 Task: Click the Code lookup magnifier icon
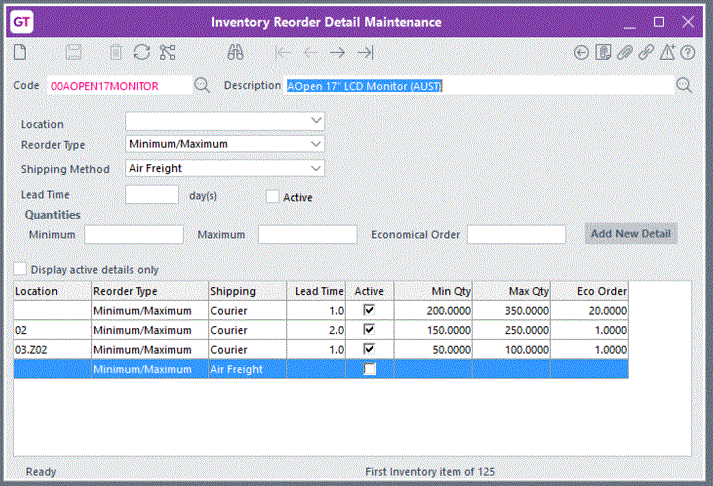click(x=202, y=85)
